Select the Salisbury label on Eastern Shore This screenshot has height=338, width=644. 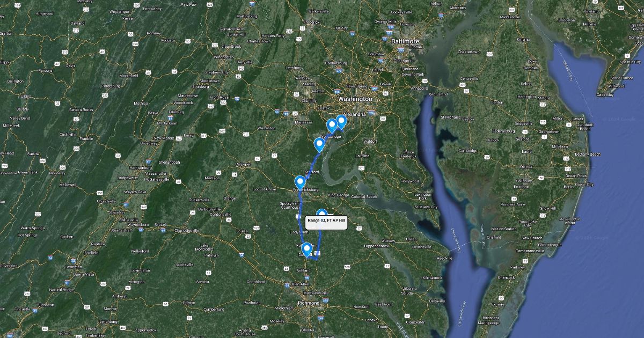(x=523, y=181)
